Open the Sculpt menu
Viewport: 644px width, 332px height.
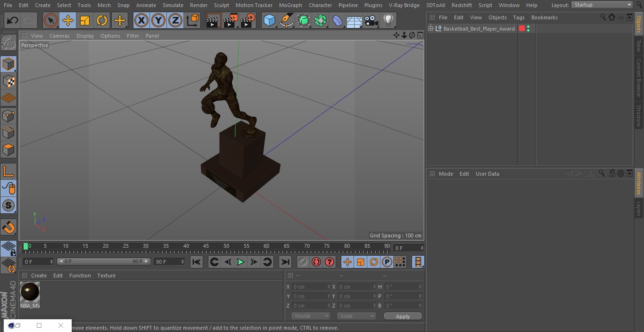(221, 5)
